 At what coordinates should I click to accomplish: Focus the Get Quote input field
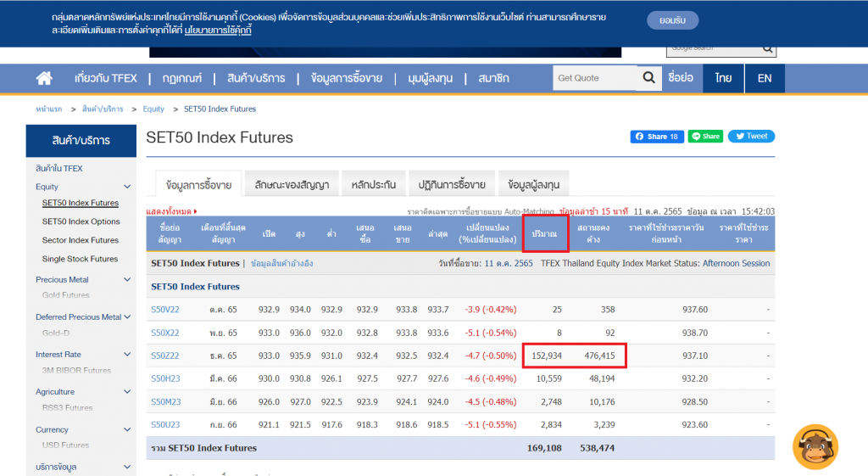(596, 78)
